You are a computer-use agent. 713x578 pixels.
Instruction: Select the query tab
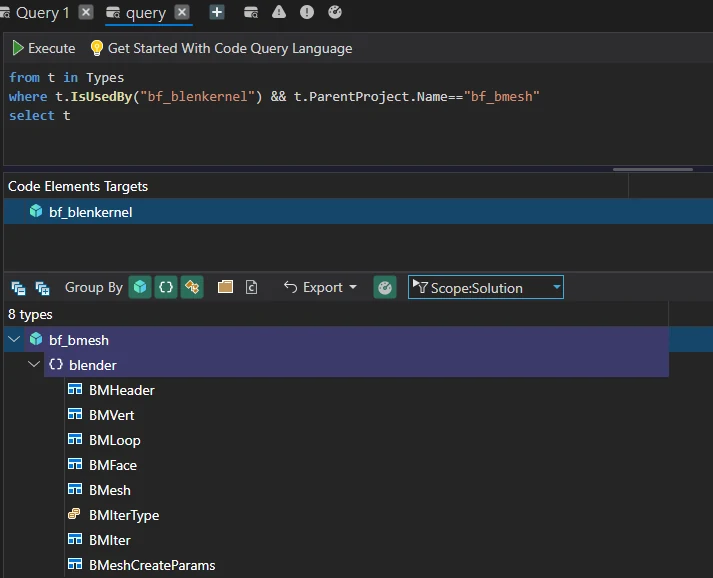pos(146,13)
